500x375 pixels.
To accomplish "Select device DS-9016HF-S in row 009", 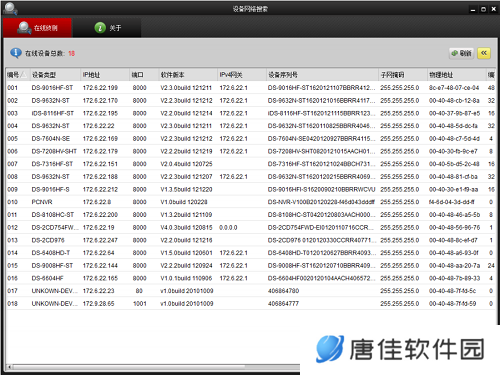I will click(51, 189).
